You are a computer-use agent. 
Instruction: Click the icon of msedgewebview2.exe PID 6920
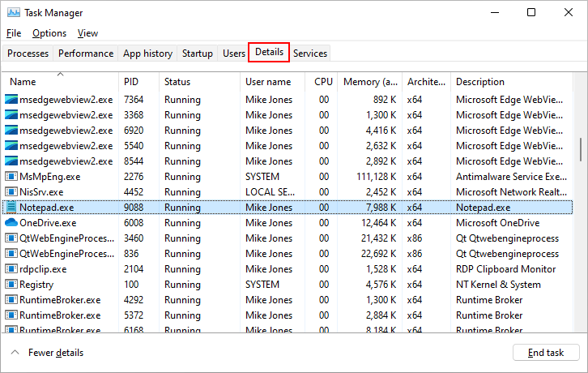pos(11,131)
